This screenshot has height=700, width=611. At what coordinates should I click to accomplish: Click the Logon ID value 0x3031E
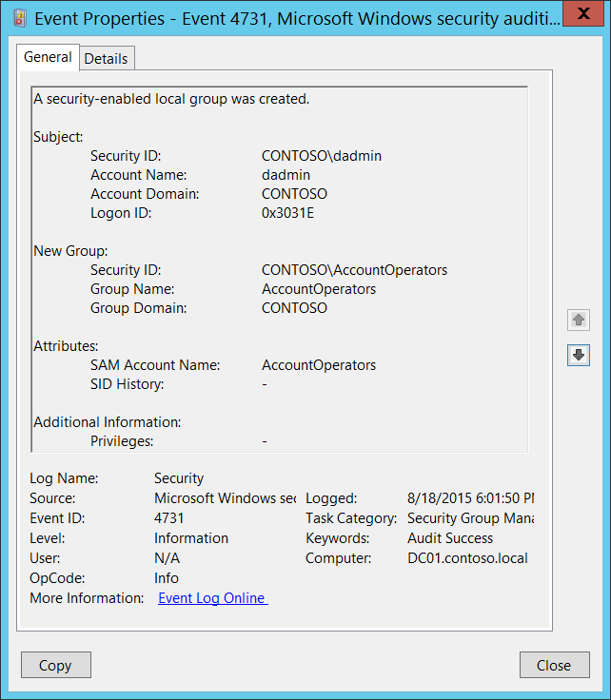point(287,213)
